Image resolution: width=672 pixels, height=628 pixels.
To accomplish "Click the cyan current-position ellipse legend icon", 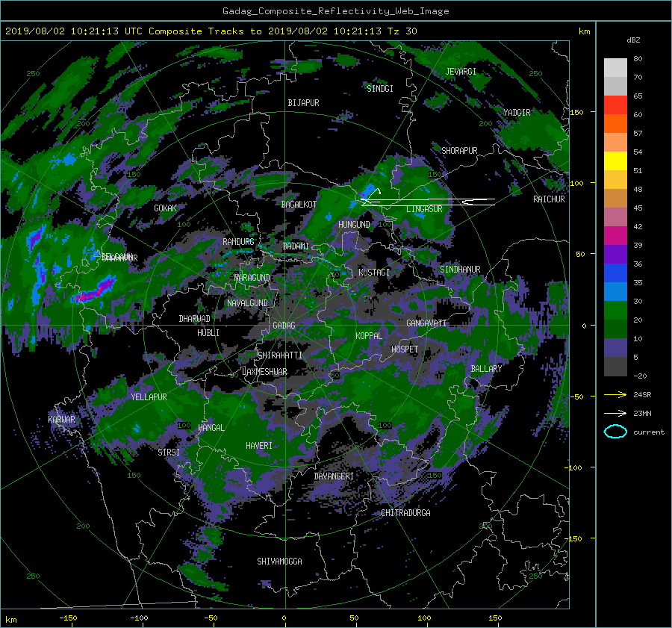I will pos(615,432).
